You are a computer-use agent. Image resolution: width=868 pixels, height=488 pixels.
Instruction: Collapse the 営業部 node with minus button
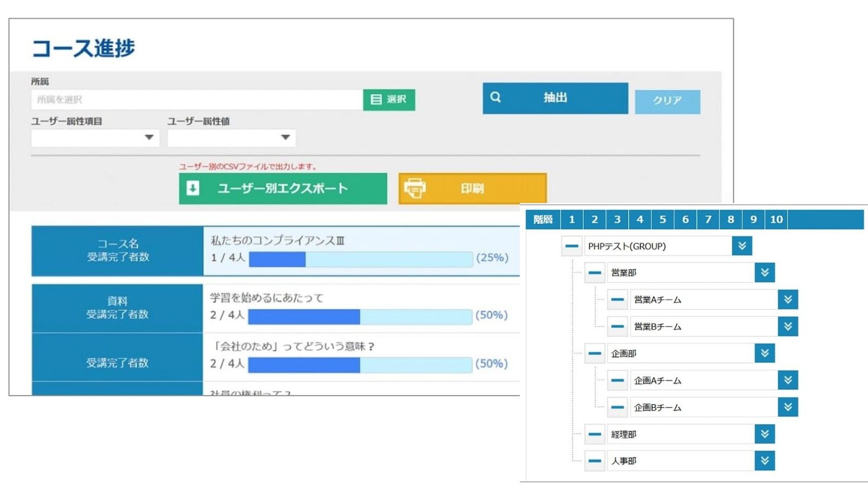coord(595,273)
